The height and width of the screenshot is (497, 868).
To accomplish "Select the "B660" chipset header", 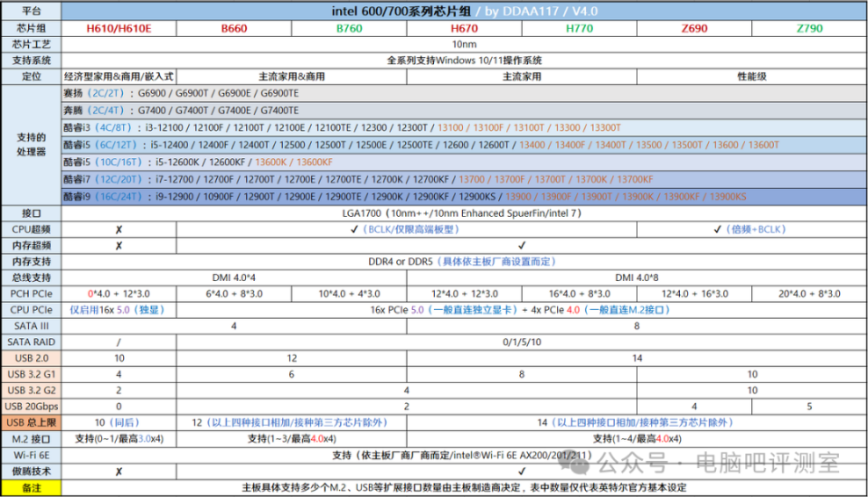I will [x=234, y=28].
